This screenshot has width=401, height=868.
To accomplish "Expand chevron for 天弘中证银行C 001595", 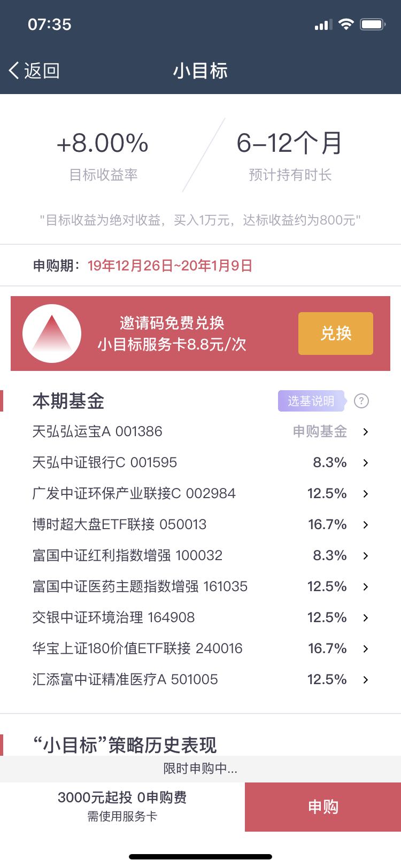I will pyautogui.click(x=366, y=463).
